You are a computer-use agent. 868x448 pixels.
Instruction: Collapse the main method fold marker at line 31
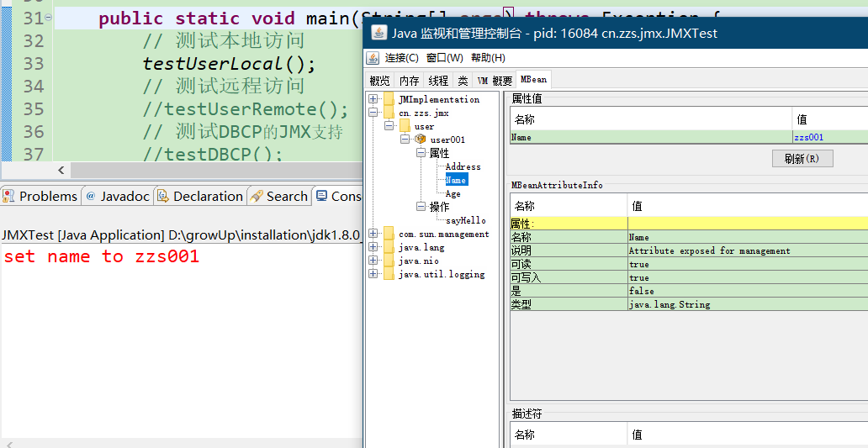pyautogui.click(x=49, y=18)
